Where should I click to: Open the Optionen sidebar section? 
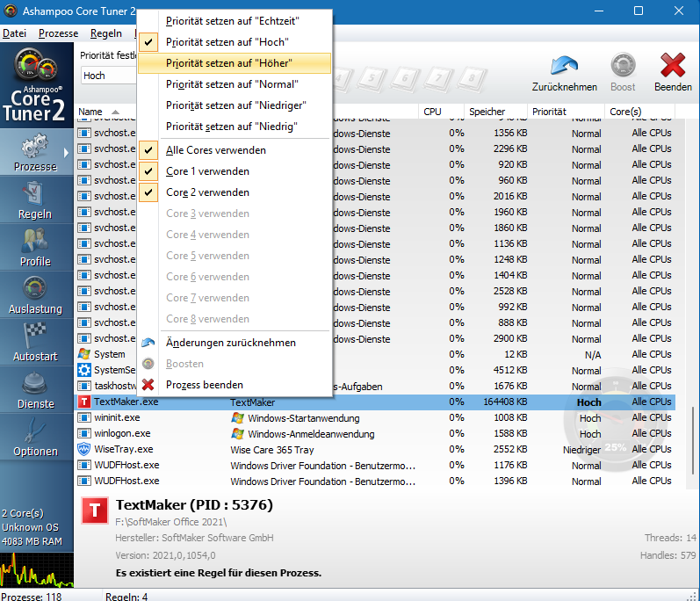point(36,438)
